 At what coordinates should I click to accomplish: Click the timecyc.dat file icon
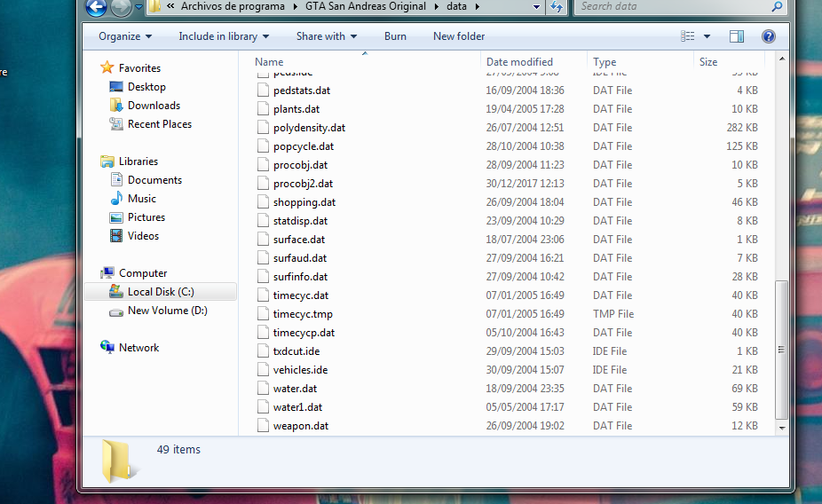[x=263, y=295]
